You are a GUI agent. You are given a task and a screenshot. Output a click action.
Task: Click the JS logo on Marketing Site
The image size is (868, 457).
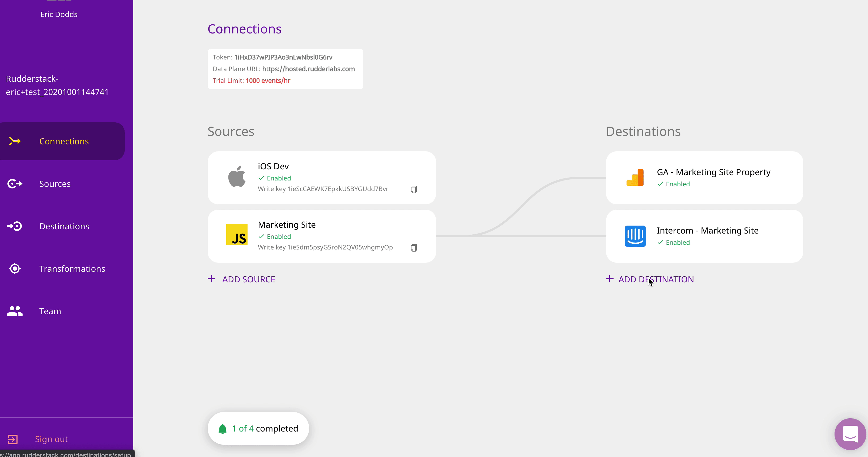tap(237, 235)
